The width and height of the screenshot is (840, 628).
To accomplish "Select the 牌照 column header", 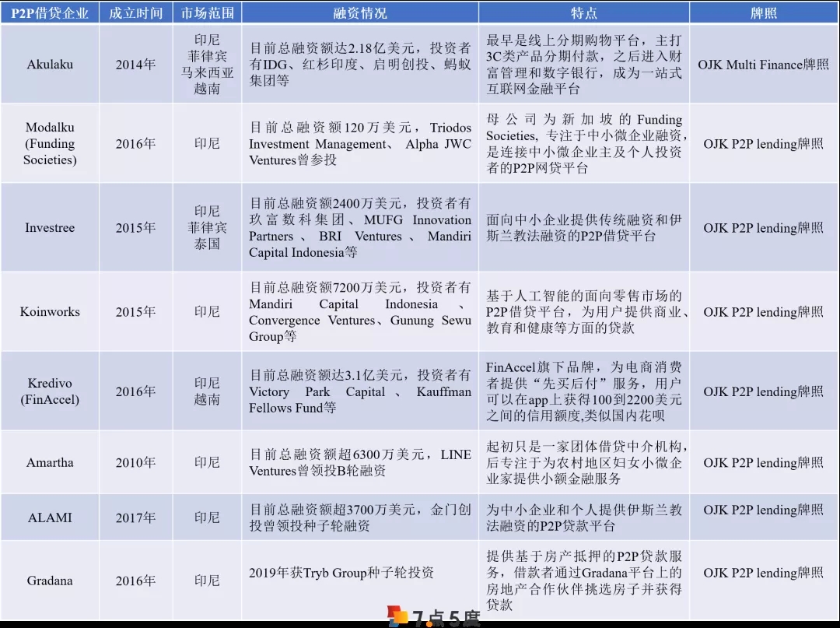I will 763,13.
